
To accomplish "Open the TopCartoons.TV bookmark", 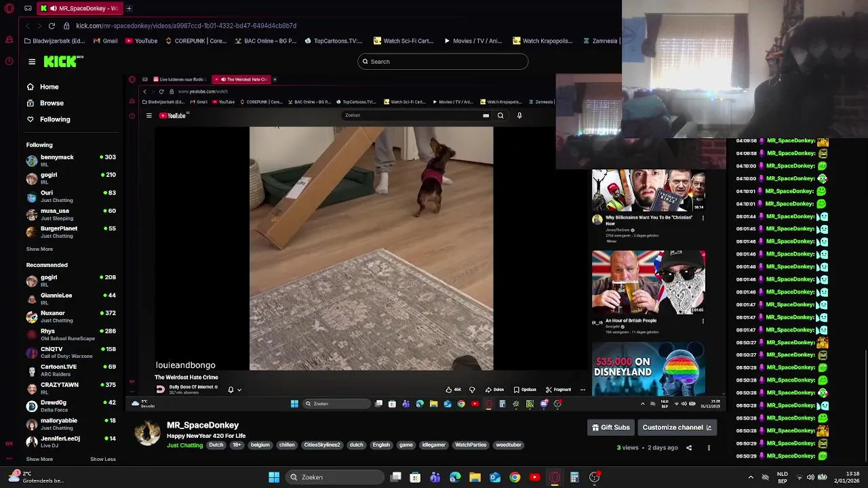I will click(x=333, y=41).
